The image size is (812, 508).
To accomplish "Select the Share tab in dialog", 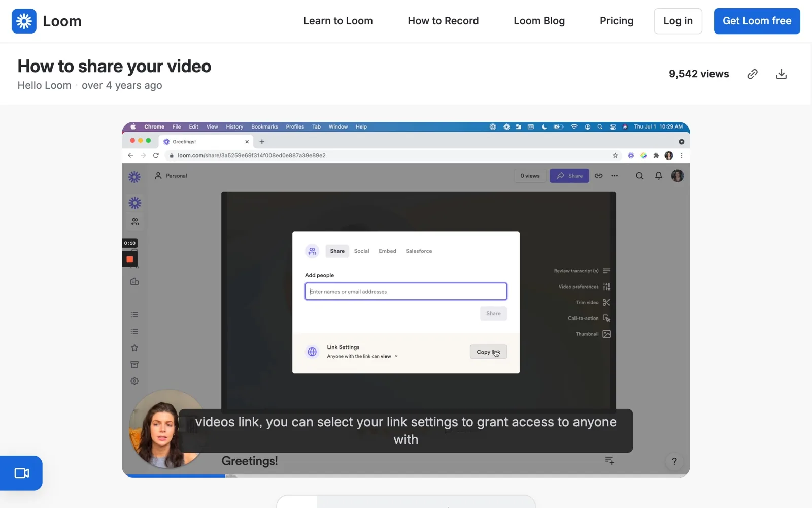I will point(337,251).
